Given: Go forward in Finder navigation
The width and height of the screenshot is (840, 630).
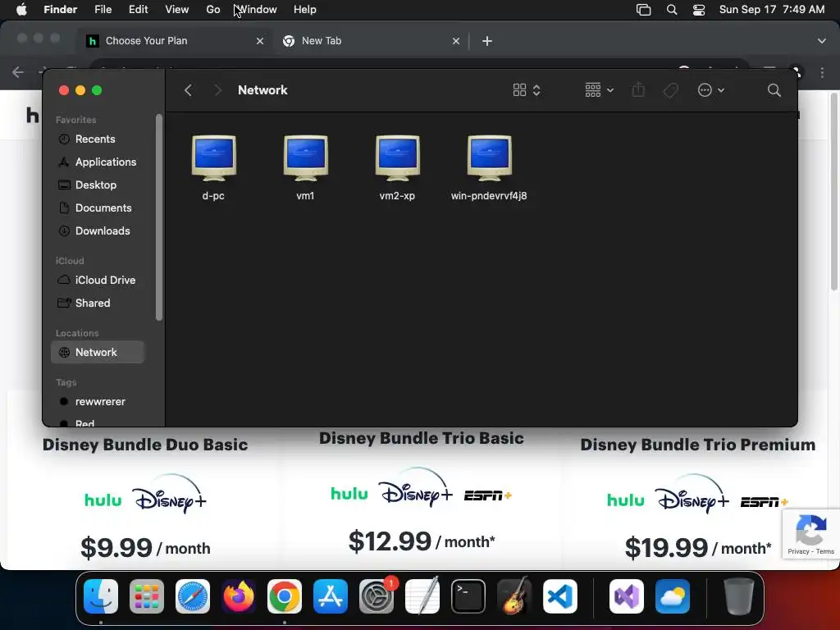Looking at the screenshot, I should 217,90.
